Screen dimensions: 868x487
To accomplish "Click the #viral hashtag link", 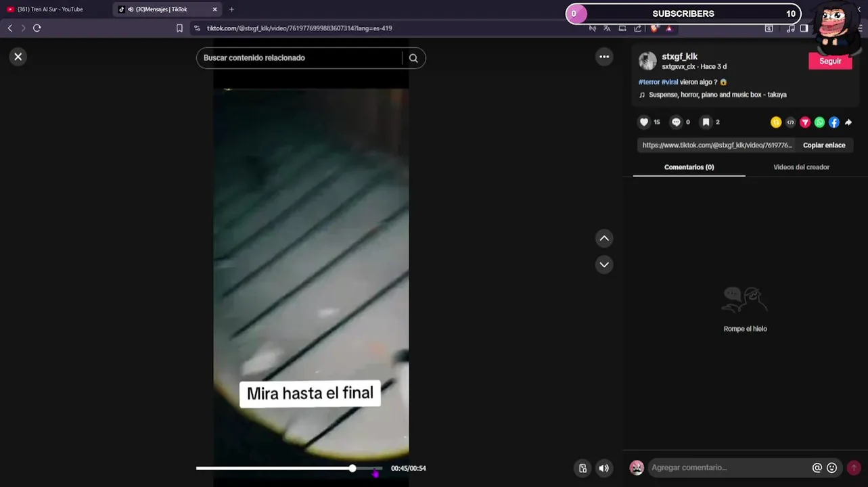I will click(670, 82).
